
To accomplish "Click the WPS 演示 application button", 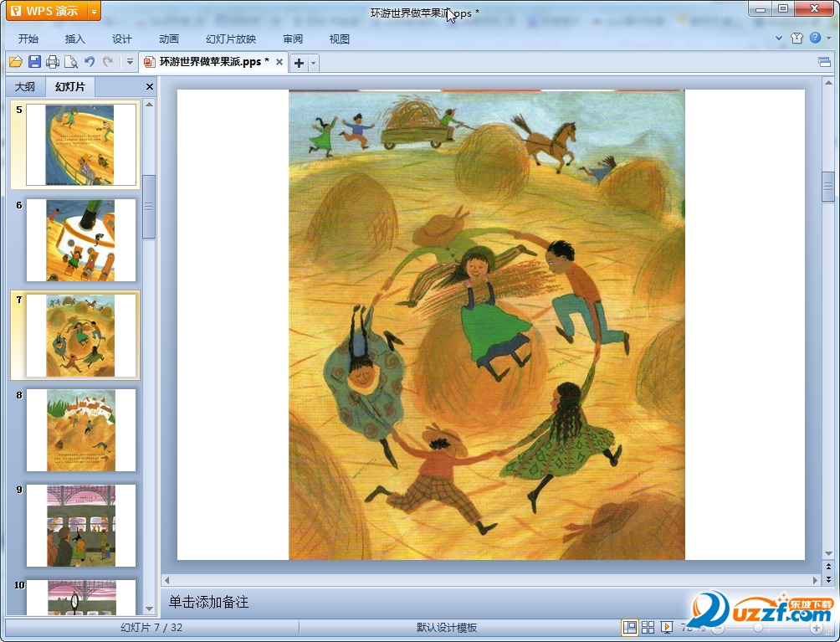I will click(46, 11).
